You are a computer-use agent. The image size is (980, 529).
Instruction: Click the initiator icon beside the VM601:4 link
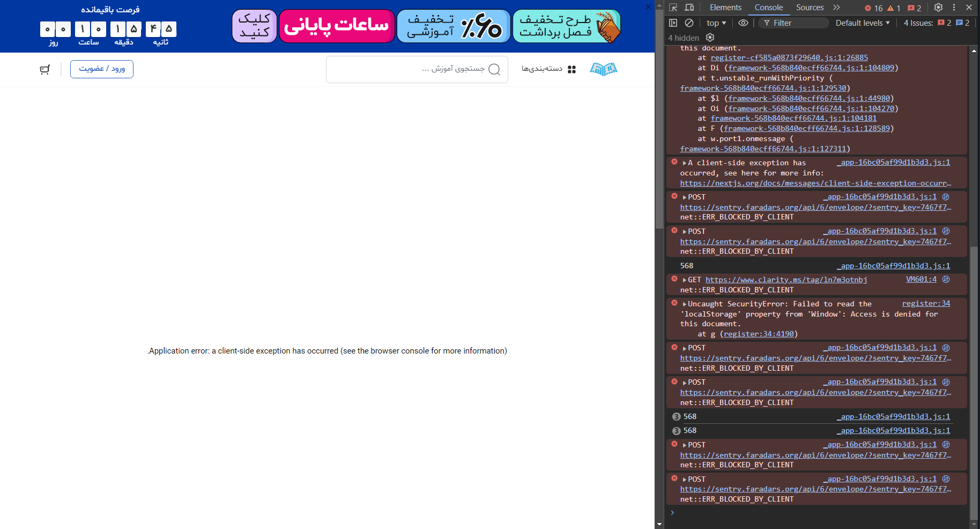[946, 279]
